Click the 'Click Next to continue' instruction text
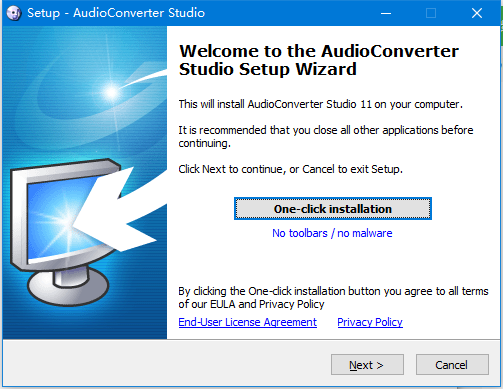The width and height of the screenshot is (503, 389). click(291, 169)
